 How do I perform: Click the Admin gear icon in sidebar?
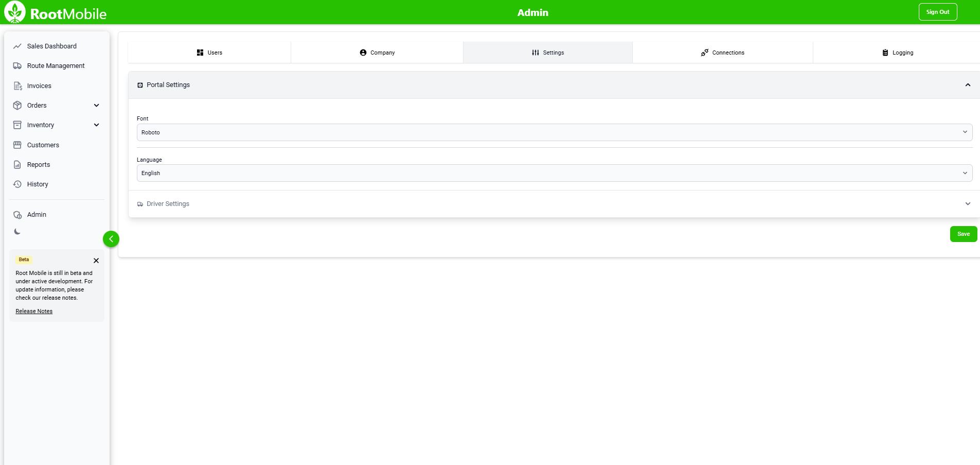[x=17, y=215]
